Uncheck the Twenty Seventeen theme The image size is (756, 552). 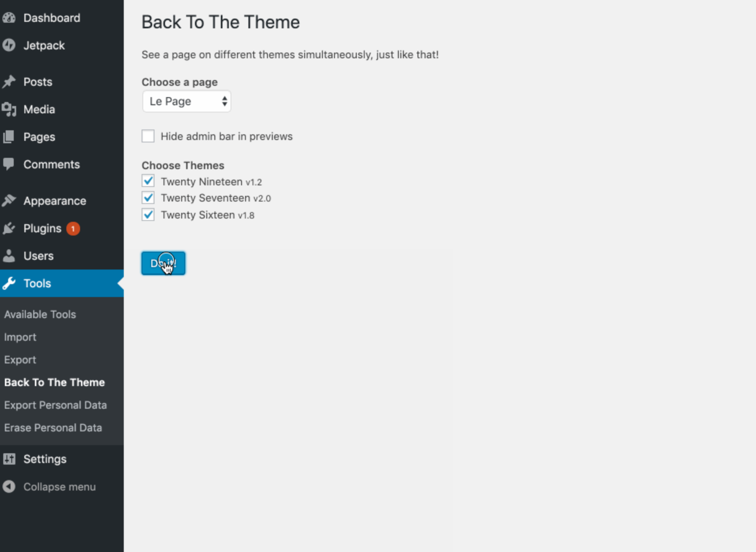click(x=148, y=197)
